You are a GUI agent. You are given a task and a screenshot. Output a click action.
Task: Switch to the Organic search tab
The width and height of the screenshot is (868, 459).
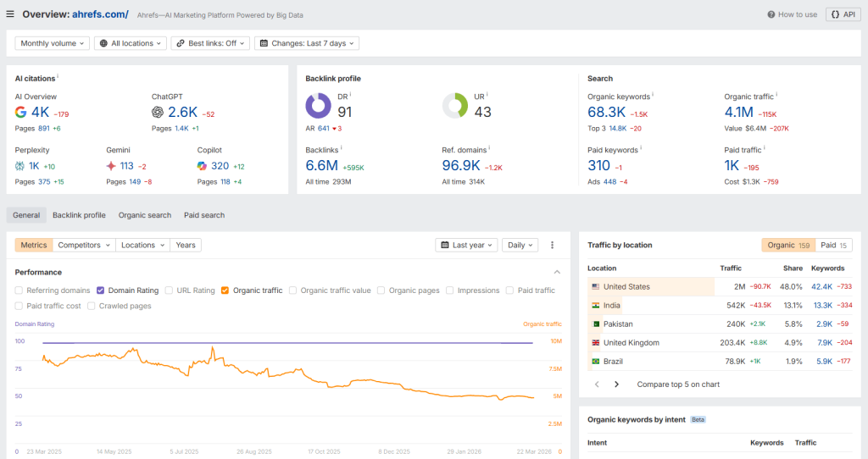pyautogui.click(x=144, y=215)
